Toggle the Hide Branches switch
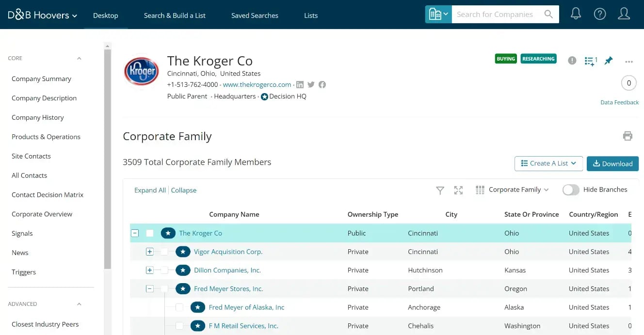This screenshot has width=644, height=335. (571, 190)
